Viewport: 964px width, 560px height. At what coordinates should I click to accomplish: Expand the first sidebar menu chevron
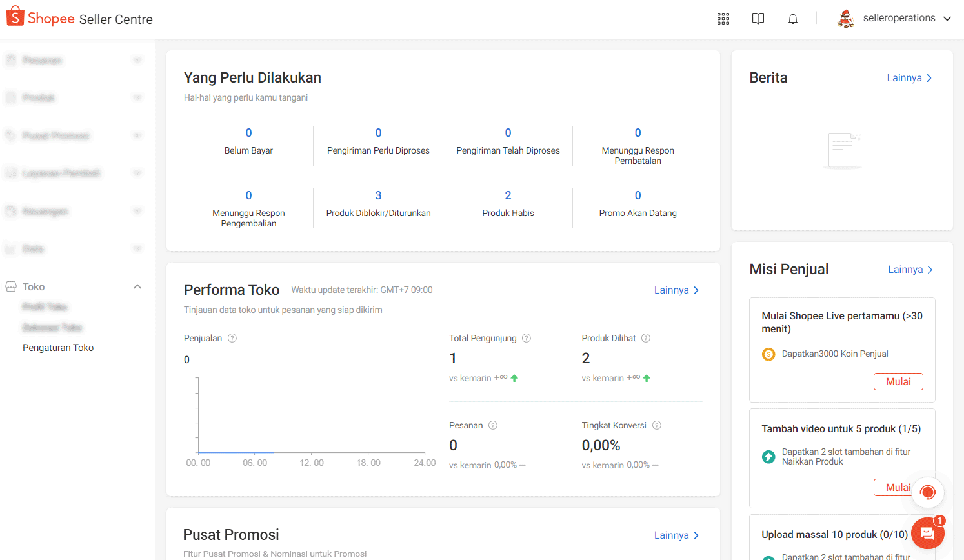[x=137, y=61]
